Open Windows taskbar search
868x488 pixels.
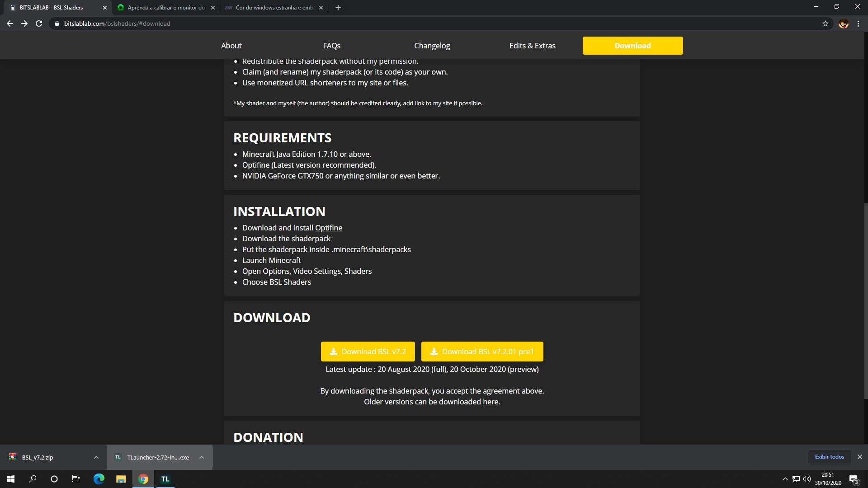coord(33,479)
